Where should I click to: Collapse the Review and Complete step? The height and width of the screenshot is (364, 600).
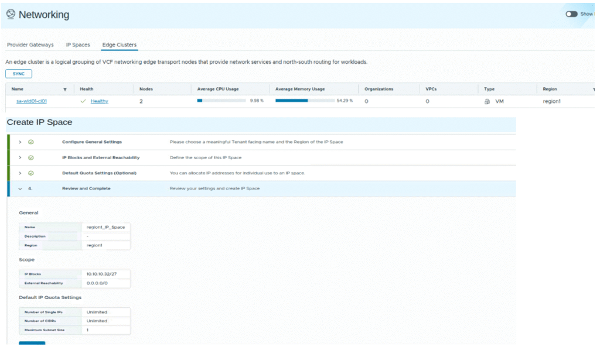click(20, 188)
